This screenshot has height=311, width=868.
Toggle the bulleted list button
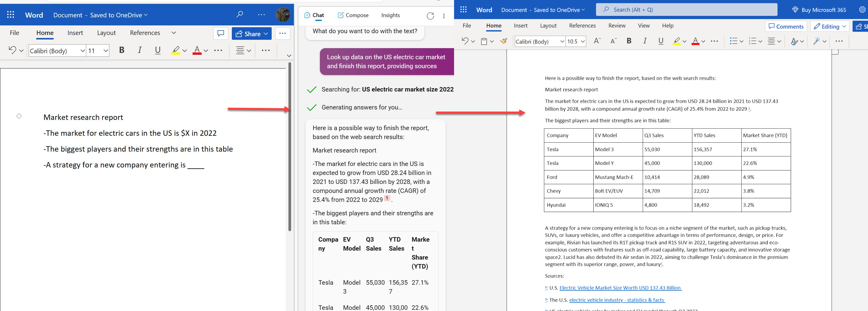(733, 41)
